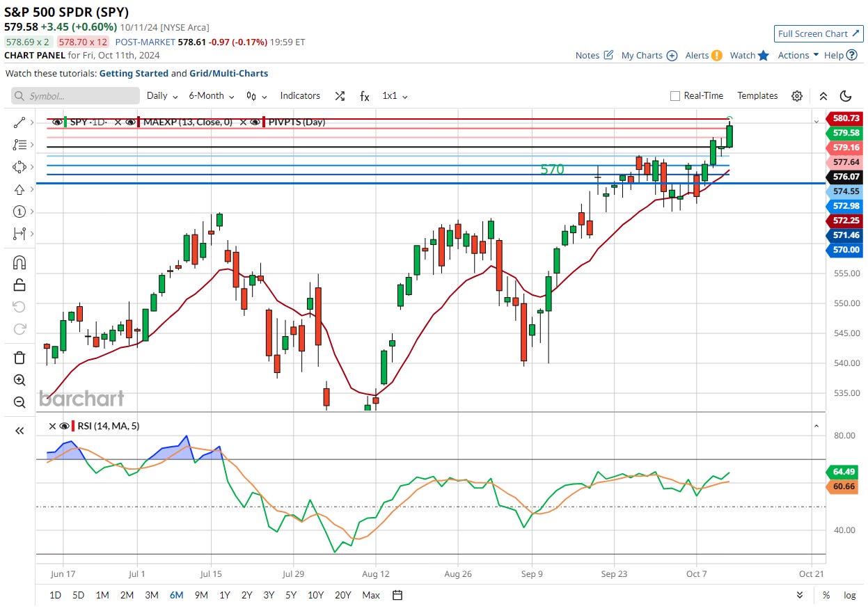The width and height of the screenshot is (868, 611).
Task: Toggle the Real-Time checkbox
Action: click(x=674, y=96)
